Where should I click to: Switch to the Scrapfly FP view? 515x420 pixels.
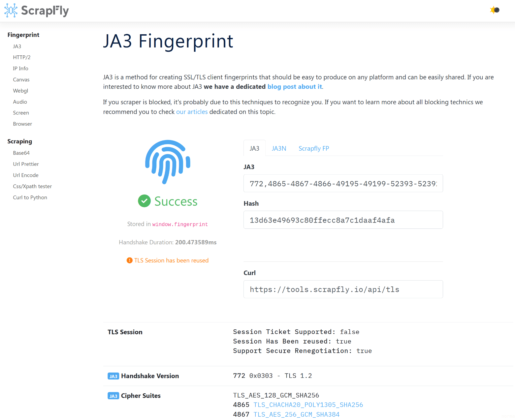(313, 148)
